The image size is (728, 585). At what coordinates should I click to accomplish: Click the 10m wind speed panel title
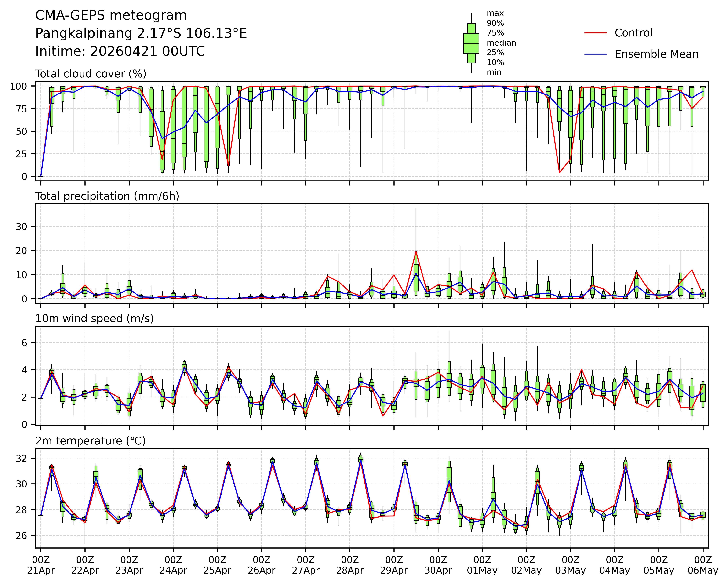(95, 318)
